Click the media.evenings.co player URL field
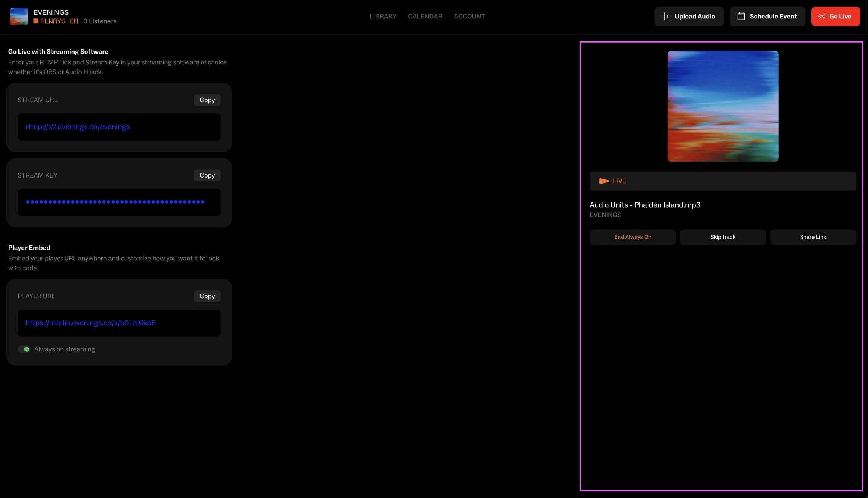The width and height of the screenshot is (868, 498). click(119, 323)
